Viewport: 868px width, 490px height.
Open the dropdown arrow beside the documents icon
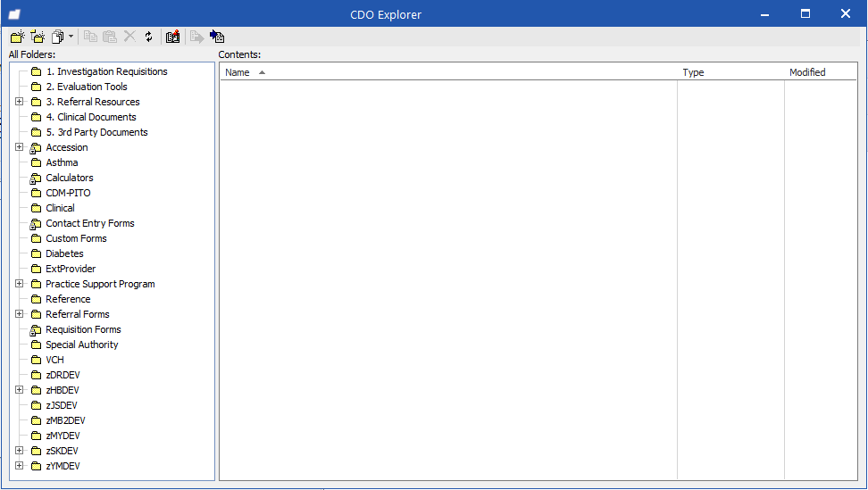pos(71,37)
